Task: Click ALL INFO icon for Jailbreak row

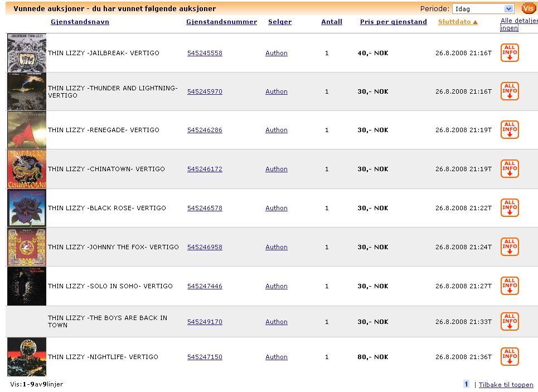Action: coord(510,52)
